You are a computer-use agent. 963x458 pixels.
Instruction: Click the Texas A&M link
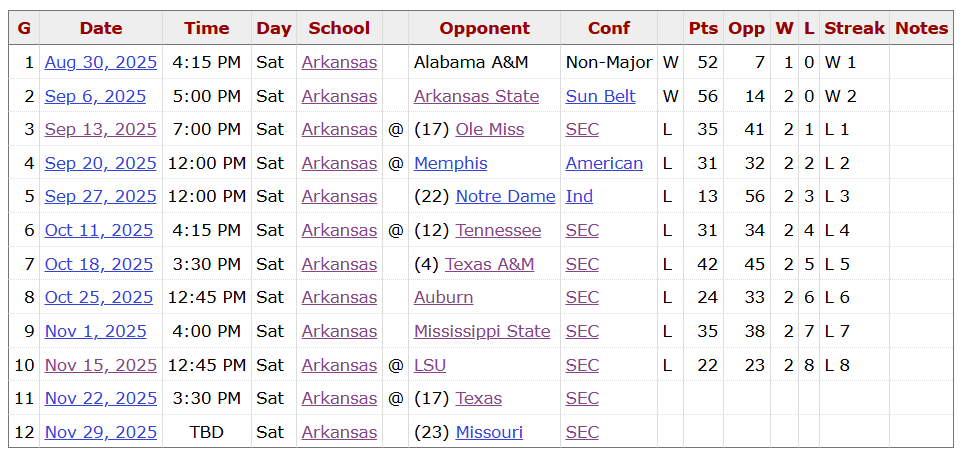[489, 264]
